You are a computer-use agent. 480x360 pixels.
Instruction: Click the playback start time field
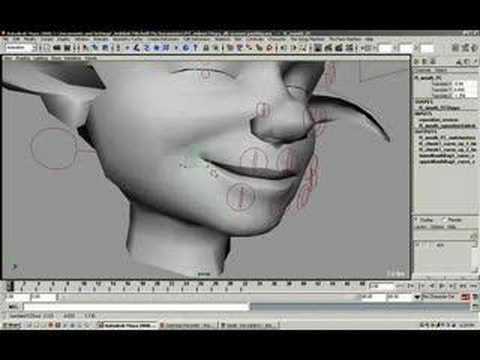tap(44, 297)
